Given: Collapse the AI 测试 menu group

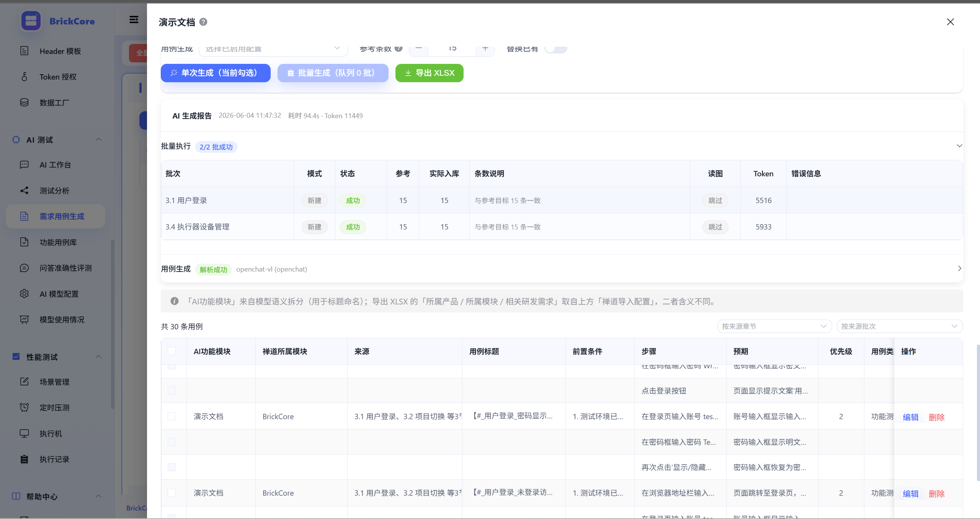Looking at the screenshot, I should point(98,140).
